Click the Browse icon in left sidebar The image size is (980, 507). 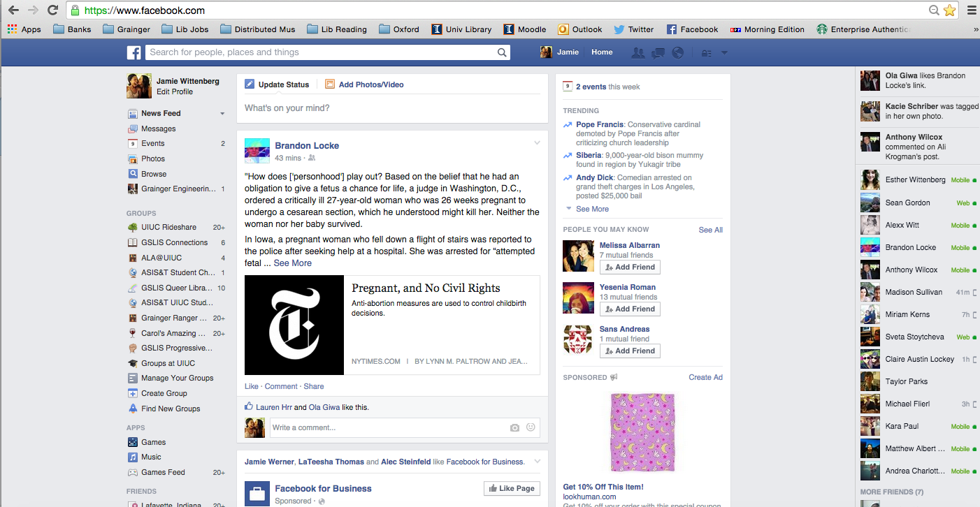click(133, 174)
